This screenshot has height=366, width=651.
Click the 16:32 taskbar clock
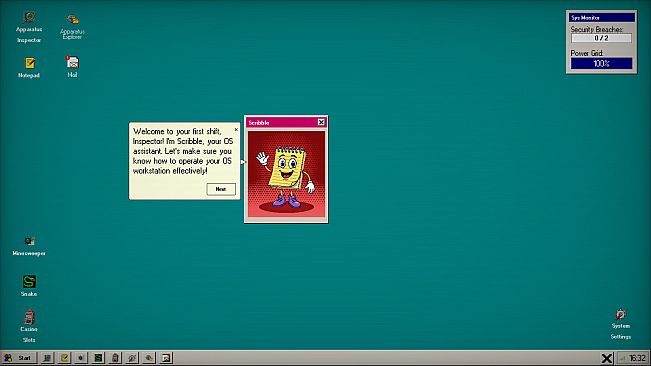637,358
